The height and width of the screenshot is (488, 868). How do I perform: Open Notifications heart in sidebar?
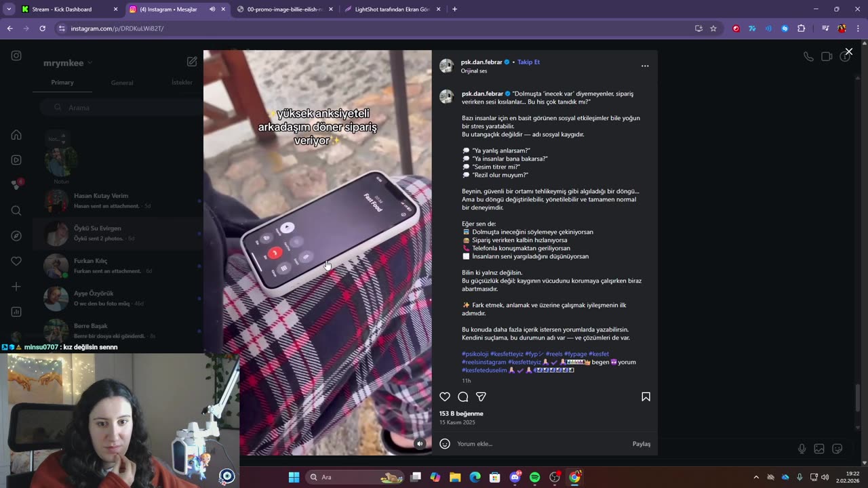tap(16, 261)
